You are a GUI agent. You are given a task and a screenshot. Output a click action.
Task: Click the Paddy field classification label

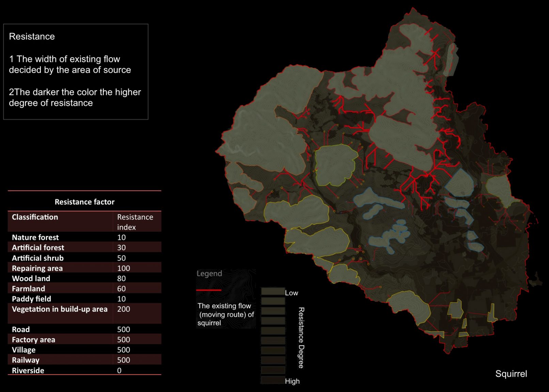coord(31,299)
